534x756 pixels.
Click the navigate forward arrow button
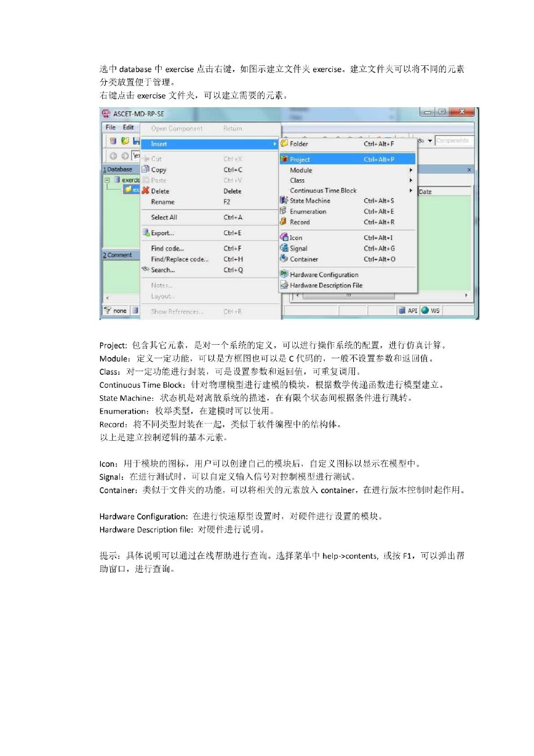point(124,156)
